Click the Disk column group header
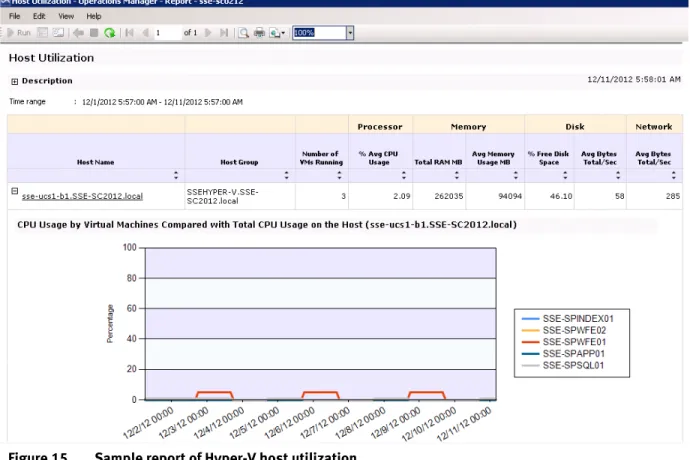This screenshot has height=460, width=690. (575, 127)
